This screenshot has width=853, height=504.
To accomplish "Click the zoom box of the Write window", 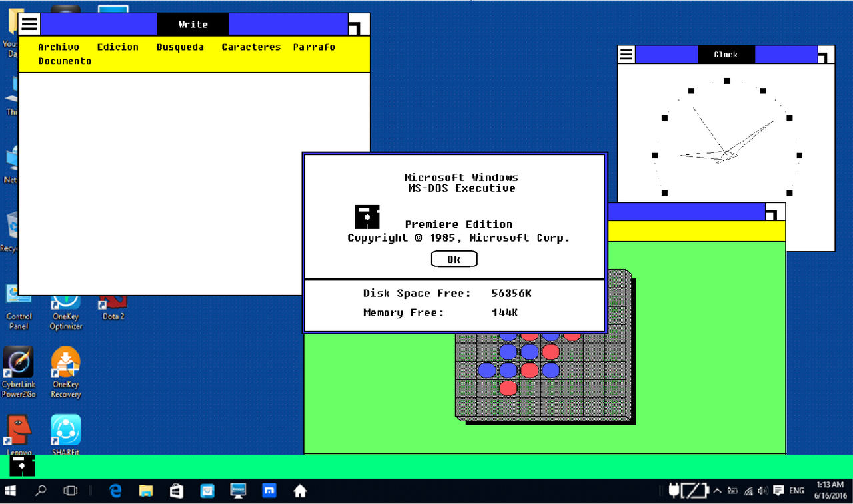I will tap(359, 24).
